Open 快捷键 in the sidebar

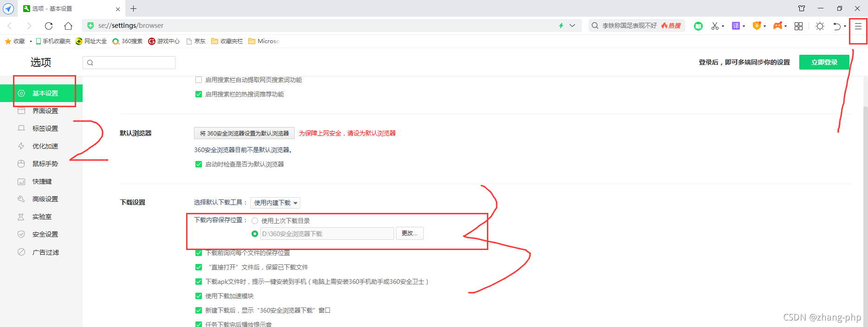(41, 181)
